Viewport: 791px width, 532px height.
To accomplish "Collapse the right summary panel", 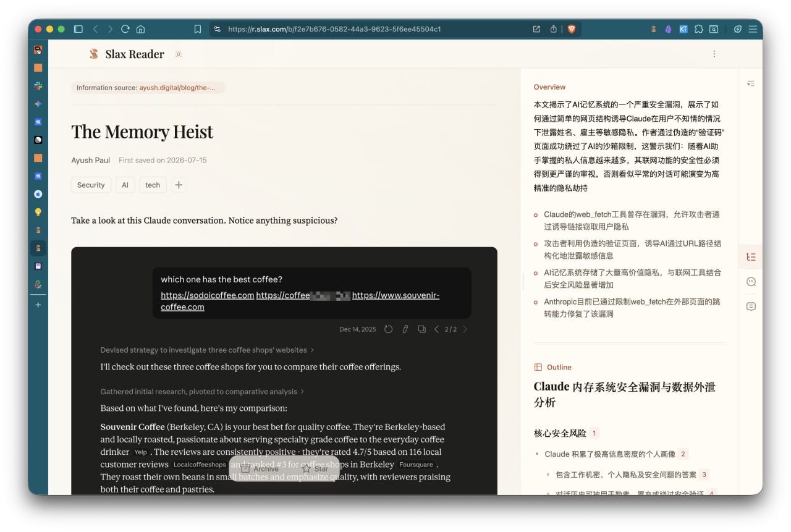I will click(x=751, y=83).
